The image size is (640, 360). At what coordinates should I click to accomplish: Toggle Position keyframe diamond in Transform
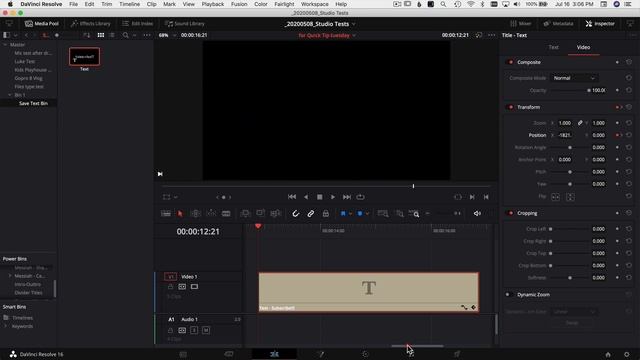(x=617, y=135)
